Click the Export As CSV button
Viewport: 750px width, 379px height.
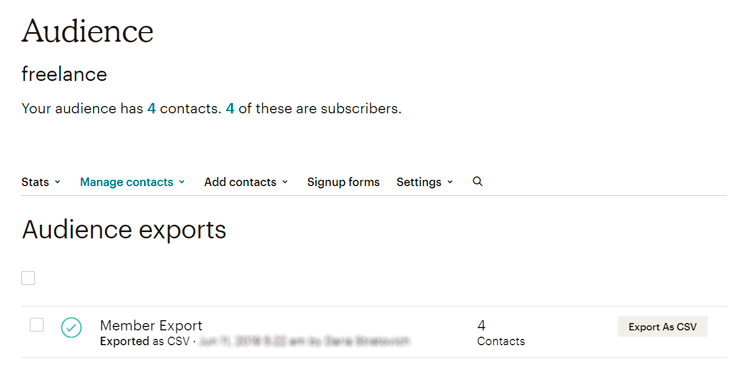(x=662, y=327)
